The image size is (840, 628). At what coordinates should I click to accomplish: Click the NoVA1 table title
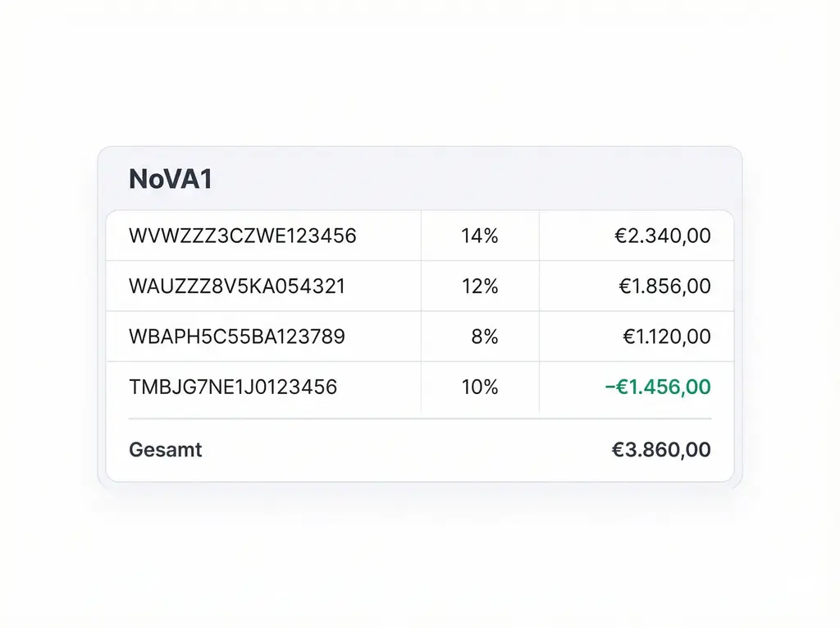(171, 179)
